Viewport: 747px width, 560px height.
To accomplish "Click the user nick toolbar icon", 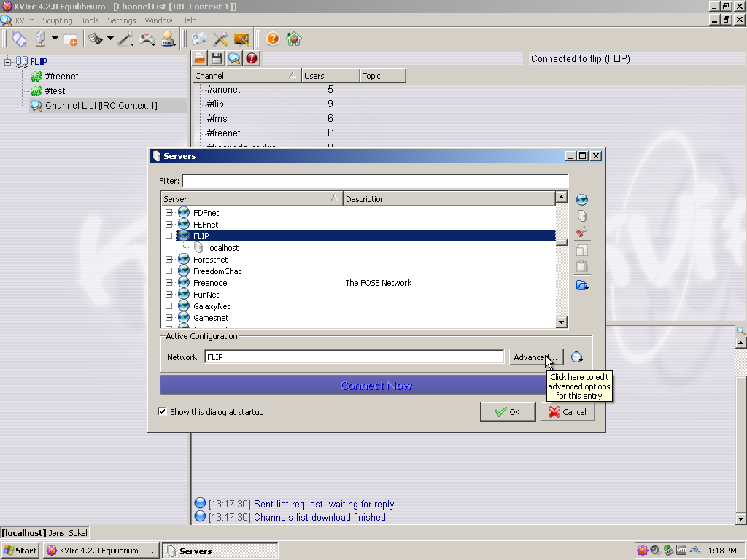I will point(168,39).
